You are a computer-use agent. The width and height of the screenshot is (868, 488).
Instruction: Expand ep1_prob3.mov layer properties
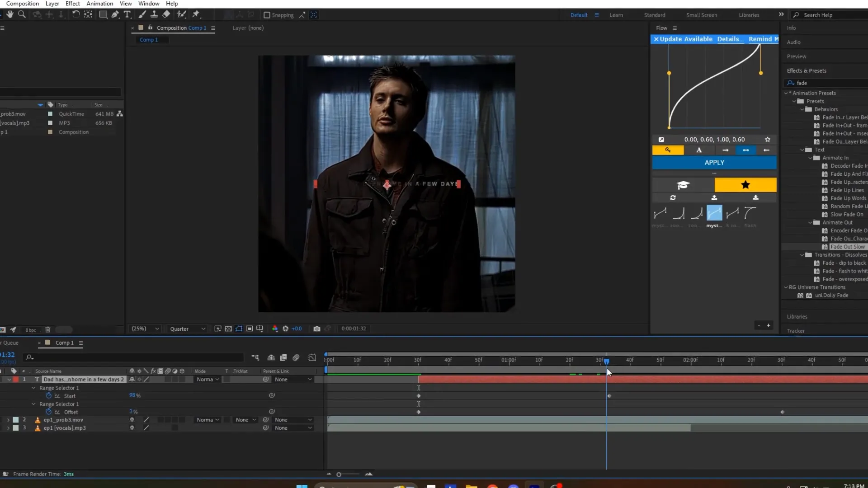pyautogui.click(x=8, y=420)
